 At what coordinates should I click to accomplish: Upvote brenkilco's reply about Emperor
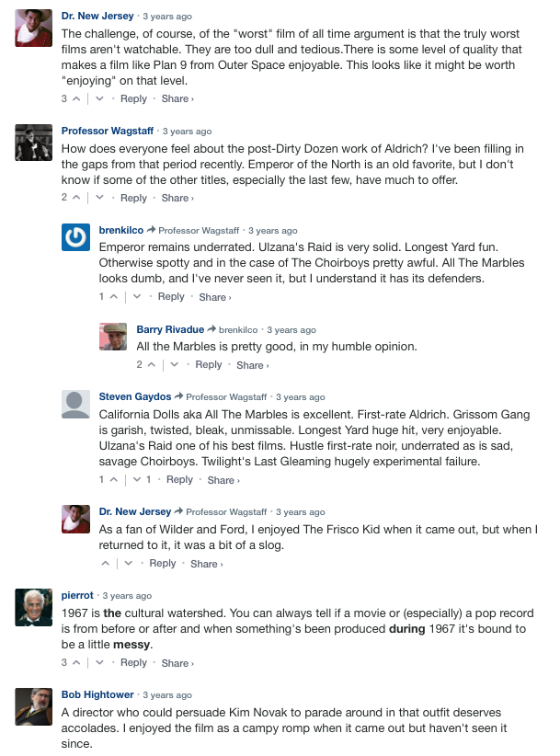click(113, 297)
